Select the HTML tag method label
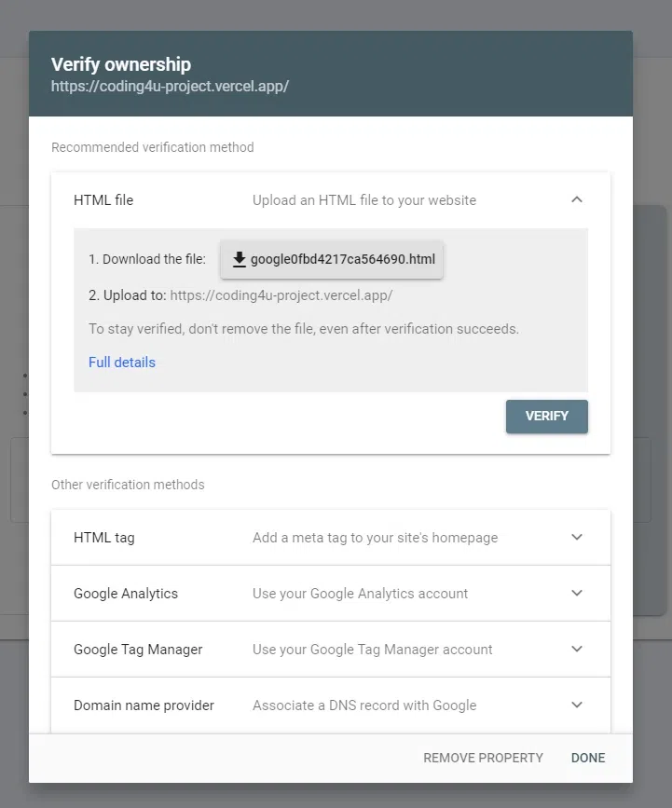The width and height of the screenshot is (672, 808). click(104, 538)
